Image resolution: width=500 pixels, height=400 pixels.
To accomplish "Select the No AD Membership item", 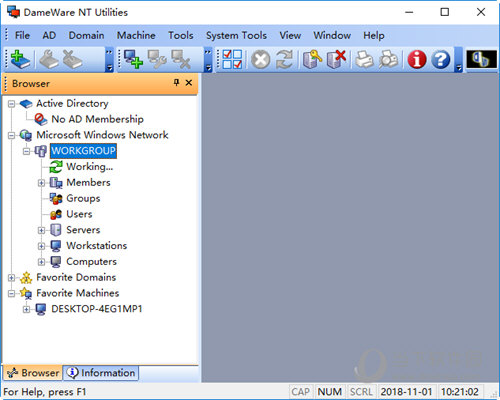I will (x=97, y=119).
